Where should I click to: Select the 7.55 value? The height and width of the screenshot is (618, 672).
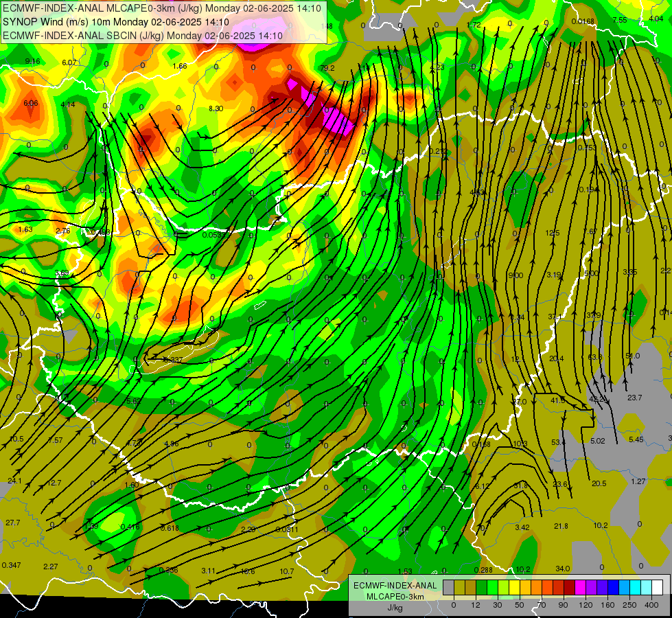[620, 20]
